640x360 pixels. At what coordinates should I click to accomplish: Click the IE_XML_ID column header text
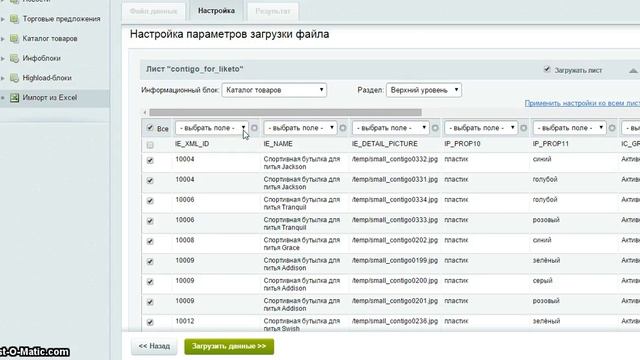192,144
